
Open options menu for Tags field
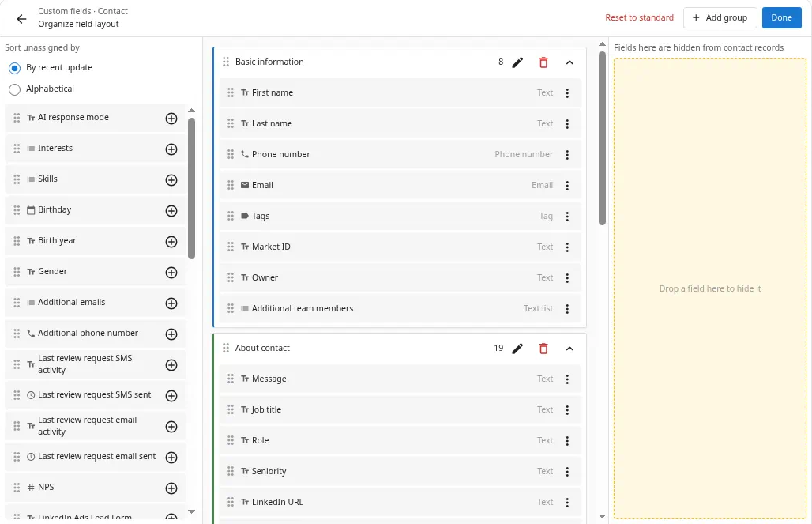tap(568, 217)
